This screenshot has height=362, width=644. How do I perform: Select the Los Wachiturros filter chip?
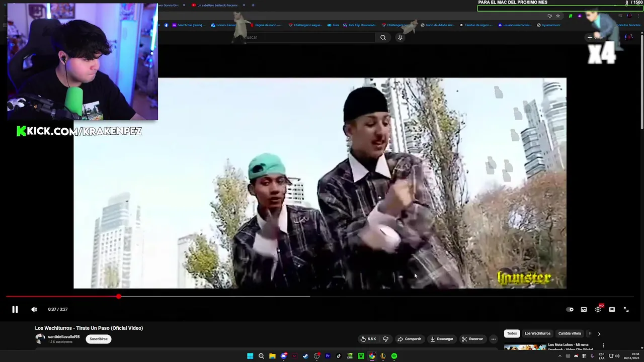click(x=537, y=333)
